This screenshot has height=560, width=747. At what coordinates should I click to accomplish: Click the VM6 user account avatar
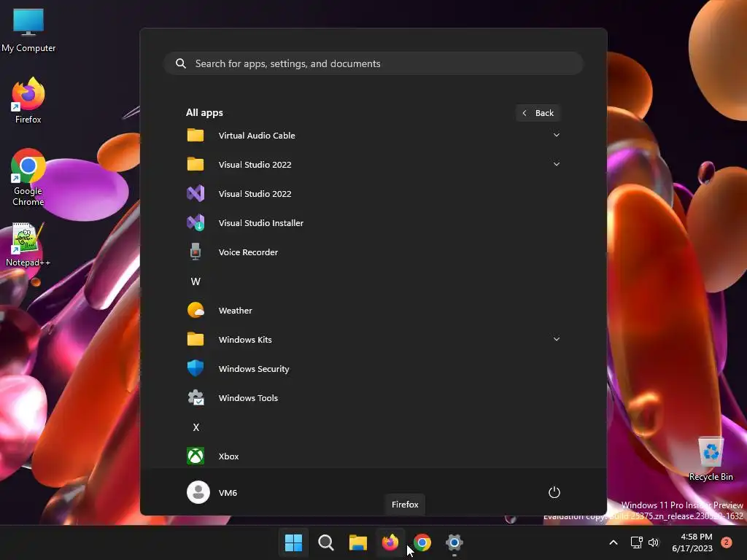198,492
